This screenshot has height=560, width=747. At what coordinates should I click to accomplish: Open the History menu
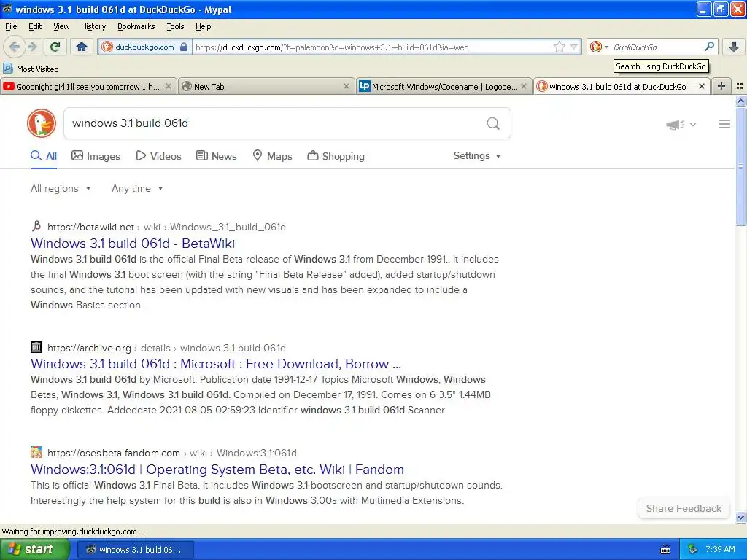coord(93,26)
